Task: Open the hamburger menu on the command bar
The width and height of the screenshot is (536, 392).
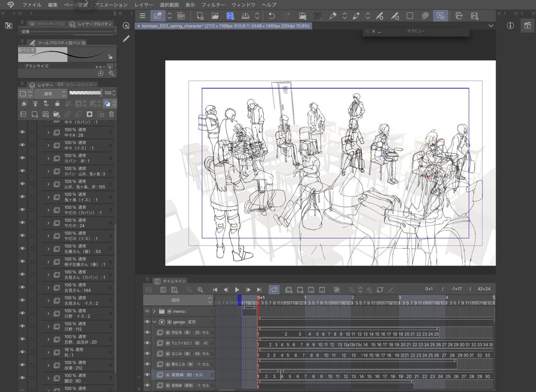Action: coord(142,16)
